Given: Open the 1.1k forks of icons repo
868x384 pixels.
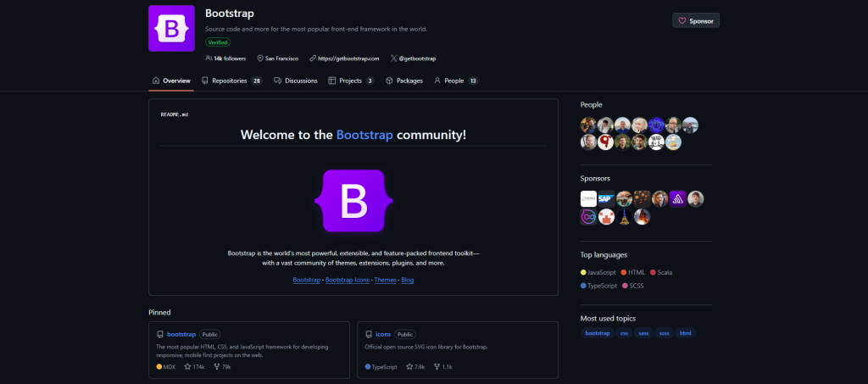Looking at the screenshot, I should 442,366.
